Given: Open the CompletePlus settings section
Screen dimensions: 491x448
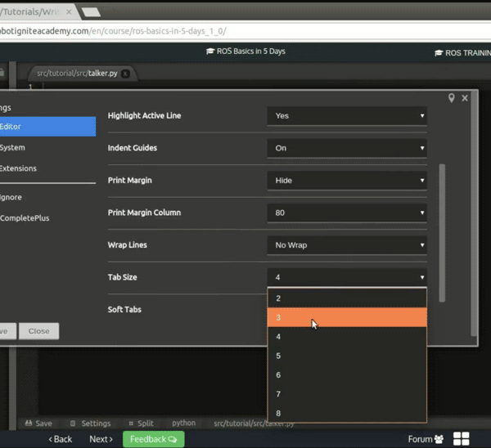Looking at the screenshot, I should click(x=47, y=218).
